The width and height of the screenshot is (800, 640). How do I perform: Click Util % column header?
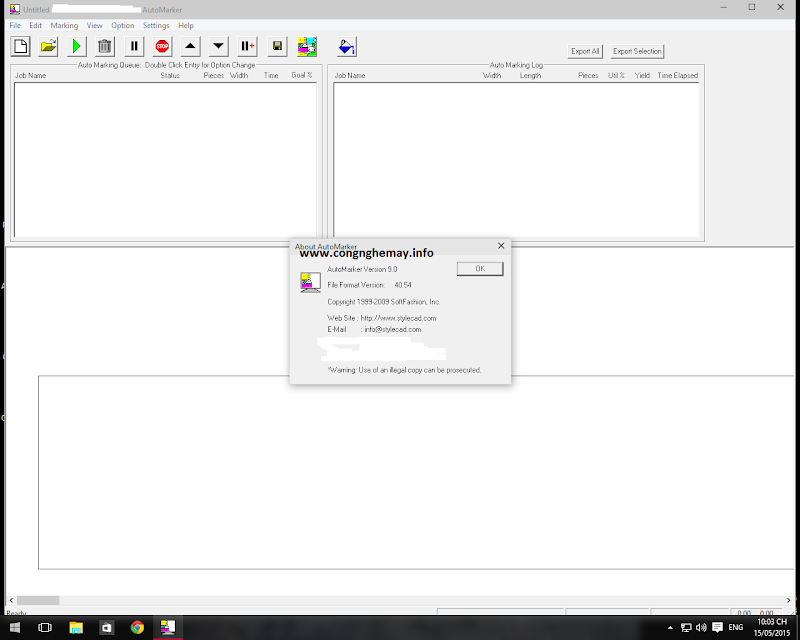coord(616,76)
